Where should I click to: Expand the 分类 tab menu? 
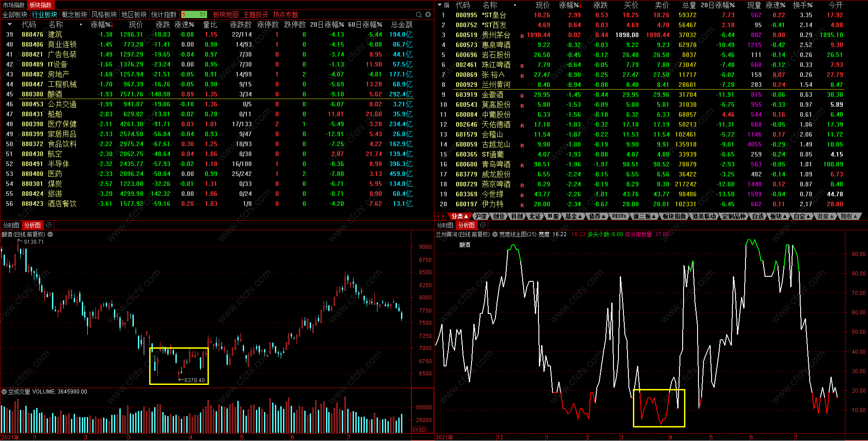point(460,216)
